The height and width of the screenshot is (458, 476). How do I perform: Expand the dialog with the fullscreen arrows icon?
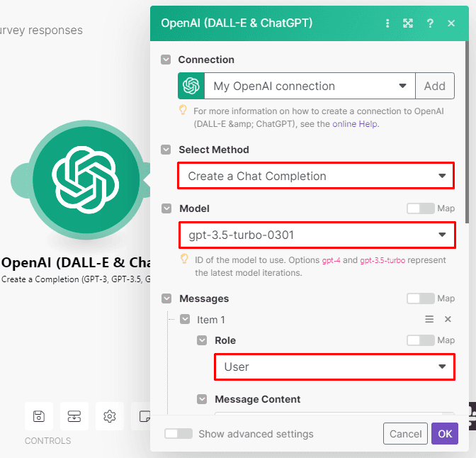pyautogui.click(x=408, y=23)
